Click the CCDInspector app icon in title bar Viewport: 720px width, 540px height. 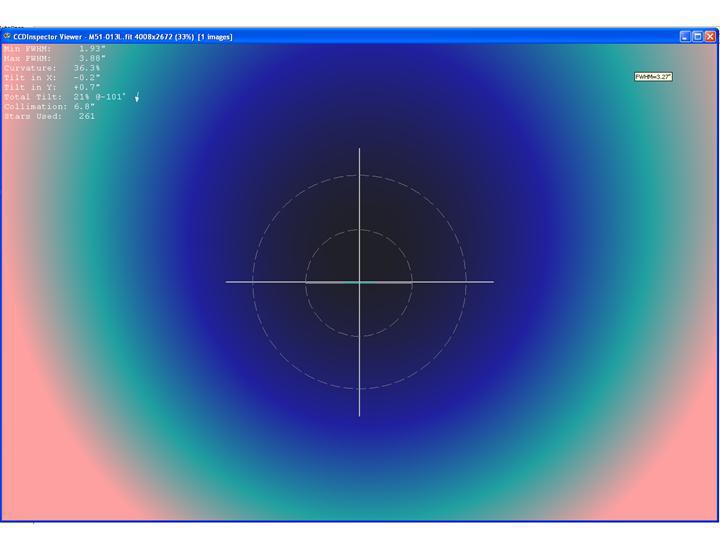pyautogui.click(x=7, y=36)
